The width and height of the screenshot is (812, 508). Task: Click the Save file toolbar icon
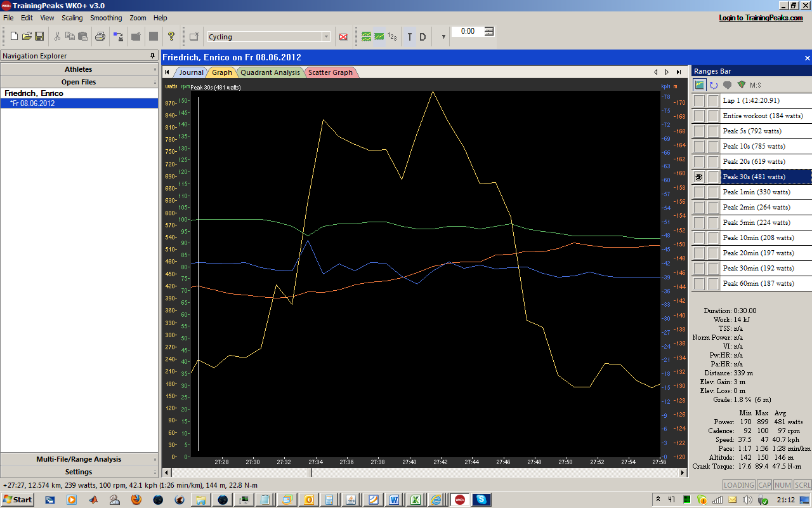click(39, 37)
